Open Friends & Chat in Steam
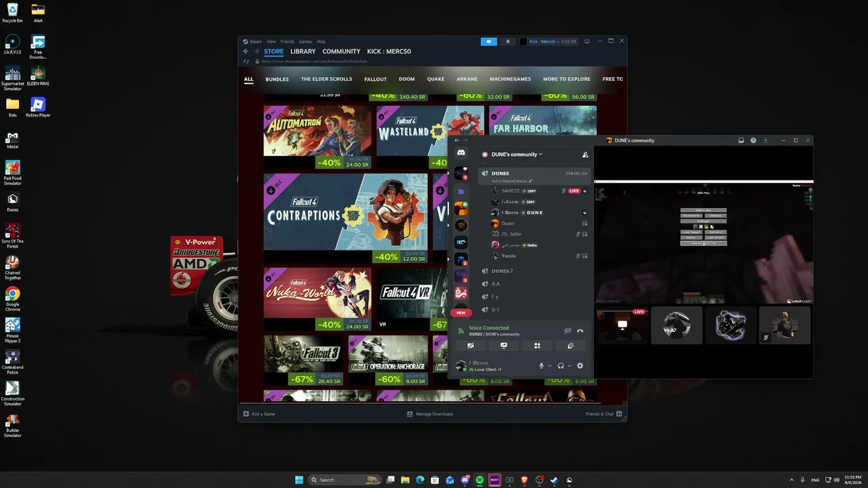 (x=604, y=414)
